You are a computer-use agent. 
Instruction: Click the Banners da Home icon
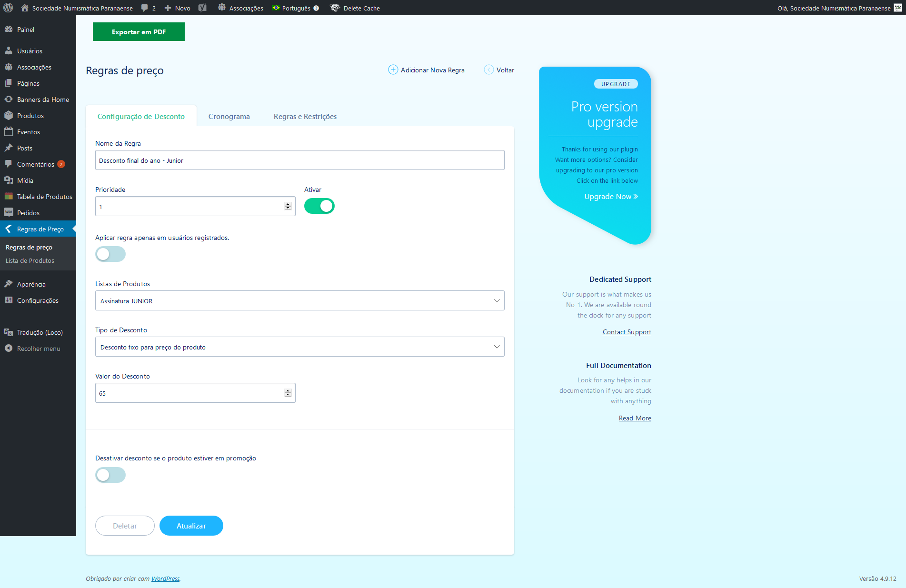click(x=9, y=99)
